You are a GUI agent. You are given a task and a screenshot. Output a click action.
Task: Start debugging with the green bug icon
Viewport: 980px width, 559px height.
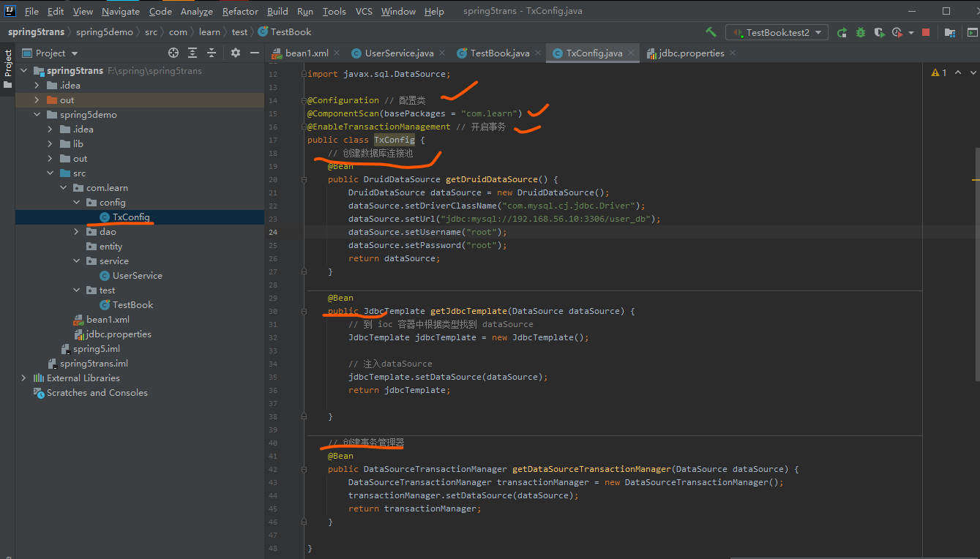coord(861,32)
